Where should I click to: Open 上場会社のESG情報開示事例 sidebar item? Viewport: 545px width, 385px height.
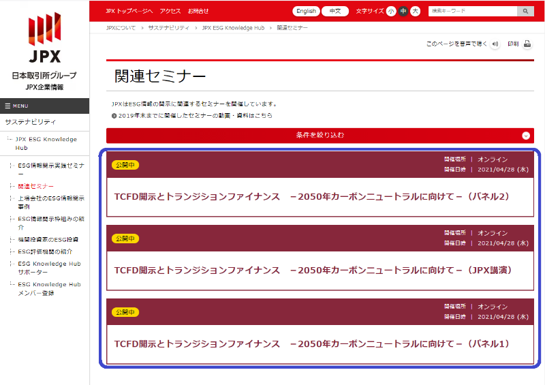point(51,202)
